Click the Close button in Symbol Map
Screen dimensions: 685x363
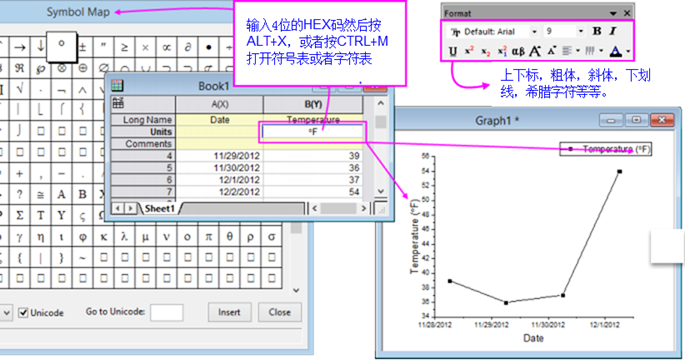280,312
